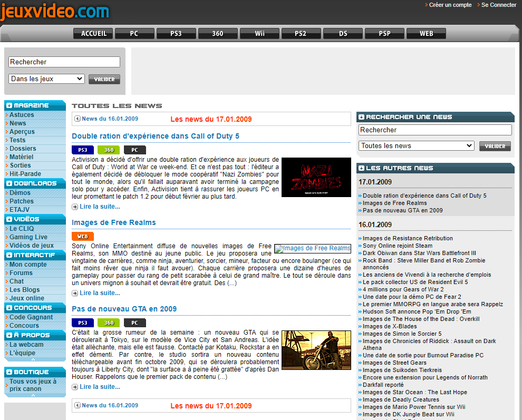Click the PS3 platform badge under the Call of Duty 5 headline
The height and width of the screenshot is (420, 522).
click(x=83, y=150)
